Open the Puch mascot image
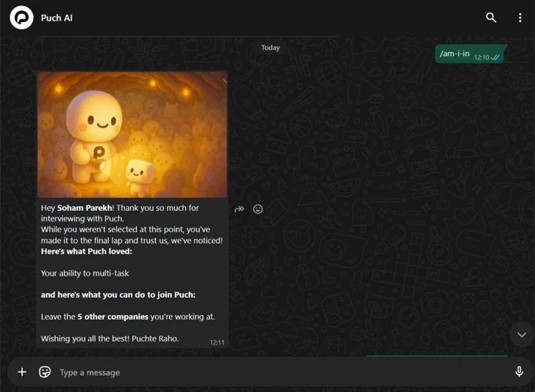The width and height of the screenshot is (535, 392). [132, 135]
